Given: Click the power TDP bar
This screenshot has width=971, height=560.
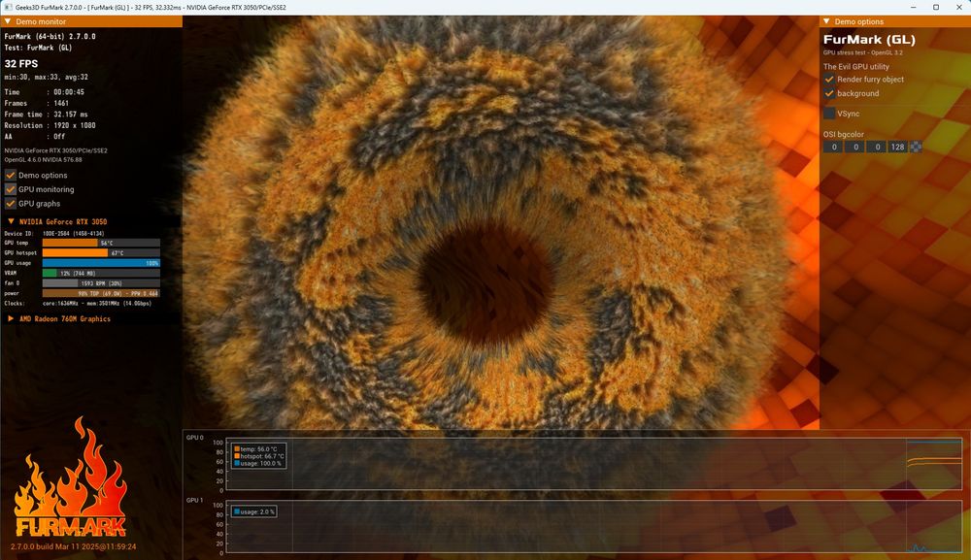Looking at the screenshot, I should click(x=101, y=293).
